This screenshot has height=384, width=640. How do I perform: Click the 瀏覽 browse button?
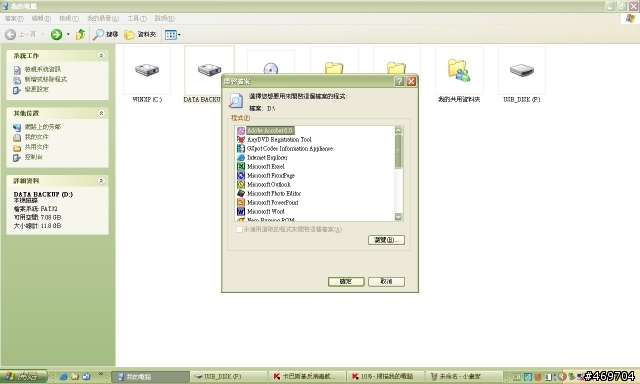pos(386,240)
